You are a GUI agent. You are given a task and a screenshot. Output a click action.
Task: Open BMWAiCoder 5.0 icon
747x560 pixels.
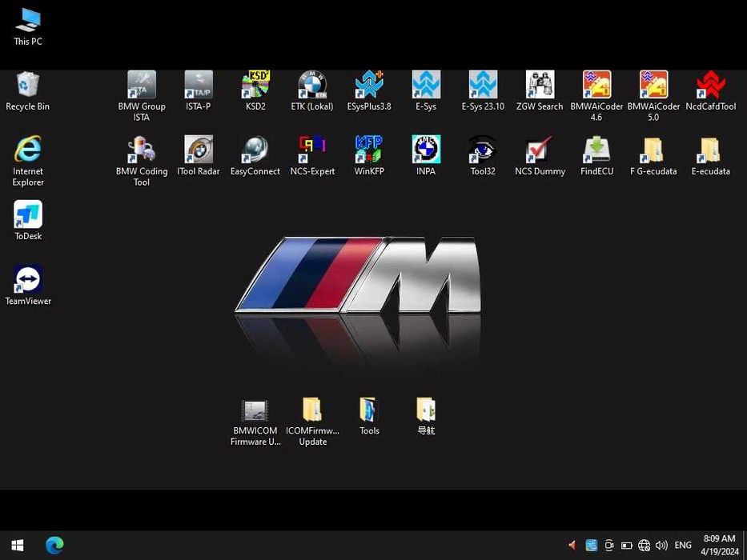[x=653, y=85]
